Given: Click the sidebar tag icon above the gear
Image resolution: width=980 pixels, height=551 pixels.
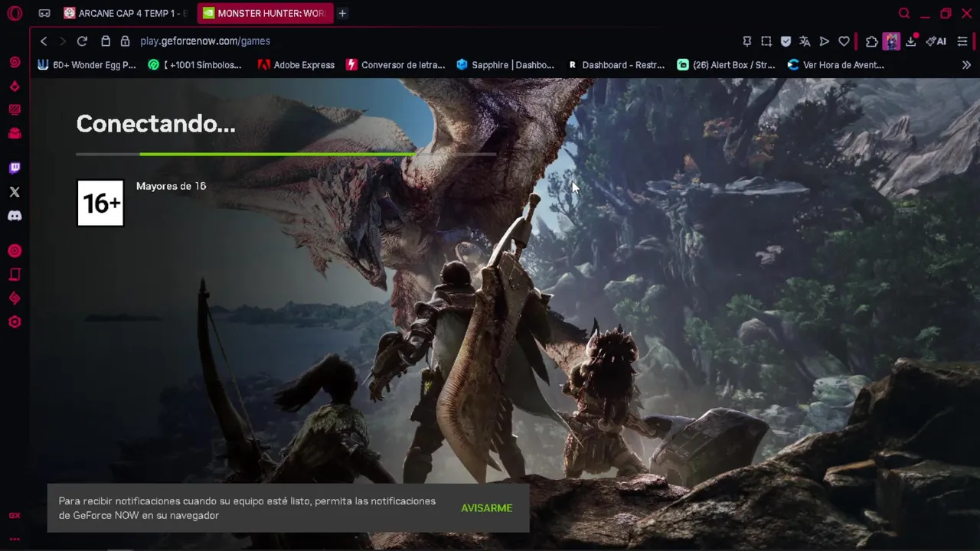Looking at the screenshot, I should [x=15, y=298].
